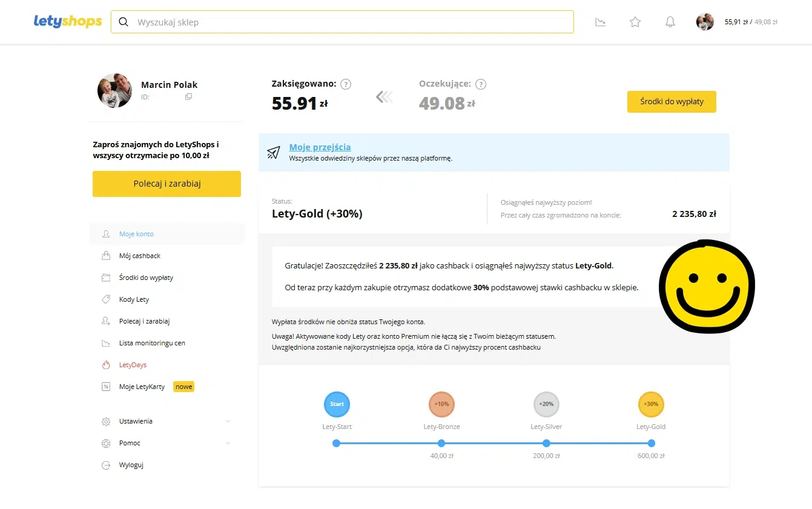Click Marcin Polak's large profile photo
The height and width of the screenshot is (509, 812).
115,90
